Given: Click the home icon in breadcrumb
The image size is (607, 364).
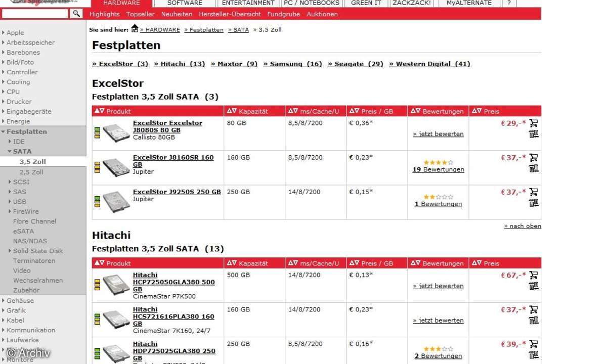Looking at the screenshot, I should [135, 29].
